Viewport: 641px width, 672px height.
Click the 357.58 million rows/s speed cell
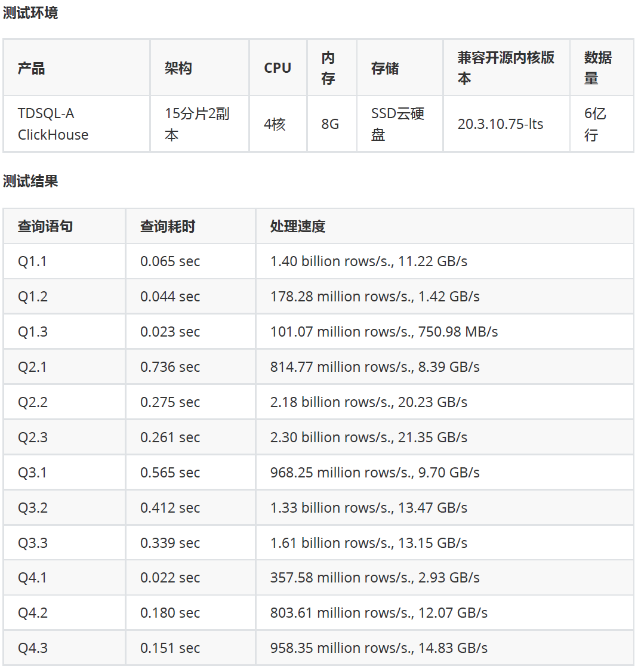coord(445,577)
